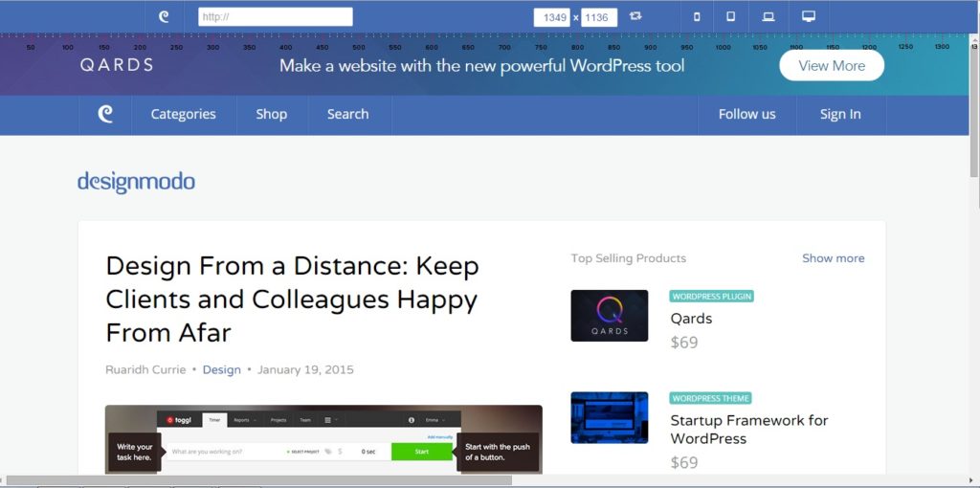
Task: Click the Show more link
Action: [834, 258]
